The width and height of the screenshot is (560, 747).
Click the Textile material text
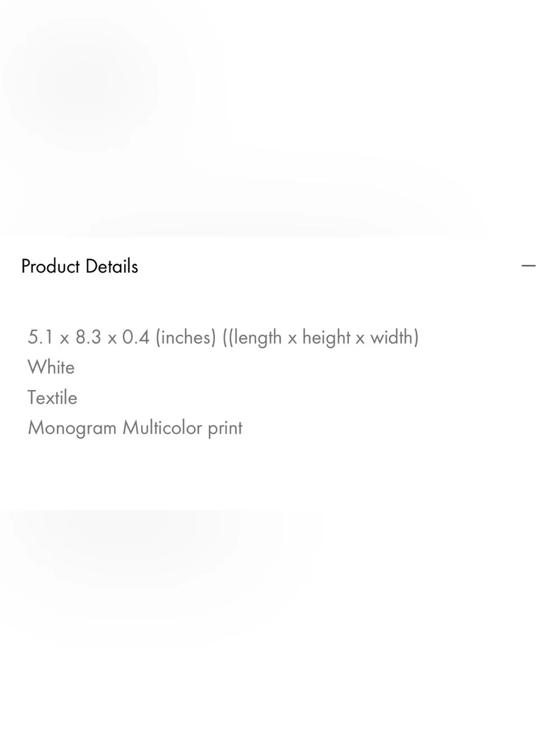click(x=53, y=397)
